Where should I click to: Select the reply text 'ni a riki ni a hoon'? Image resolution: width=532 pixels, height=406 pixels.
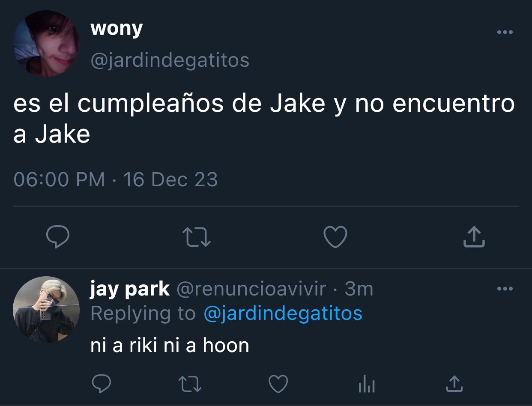(x=170, y=345)
